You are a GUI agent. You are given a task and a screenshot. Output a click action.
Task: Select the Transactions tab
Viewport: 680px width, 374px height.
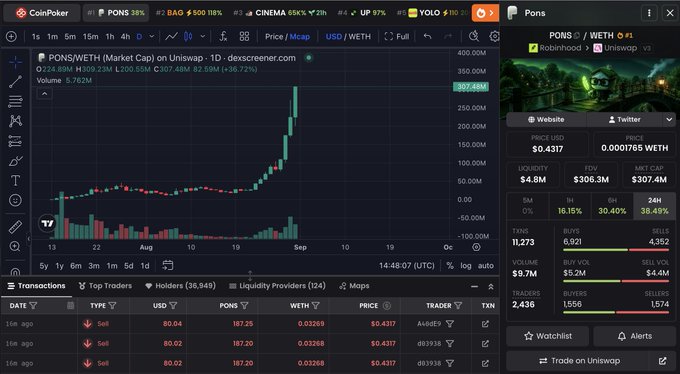click(x=36, y=286)
